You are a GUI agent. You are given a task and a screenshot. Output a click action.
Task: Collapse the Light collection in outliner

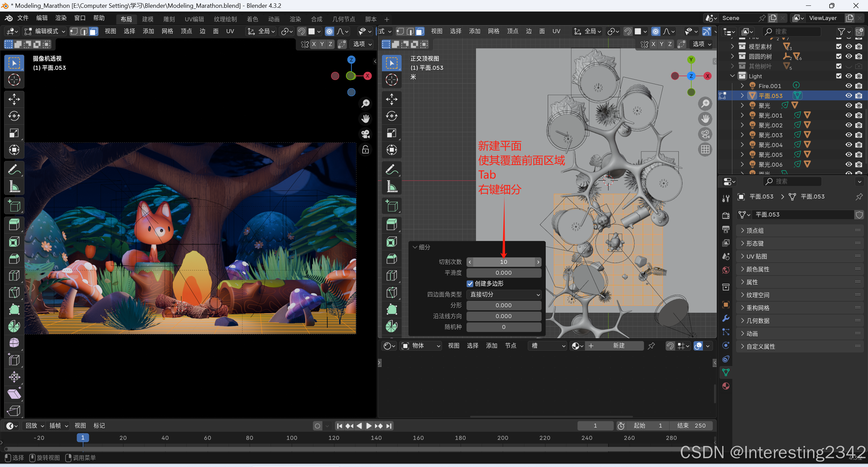coord(732,76)
